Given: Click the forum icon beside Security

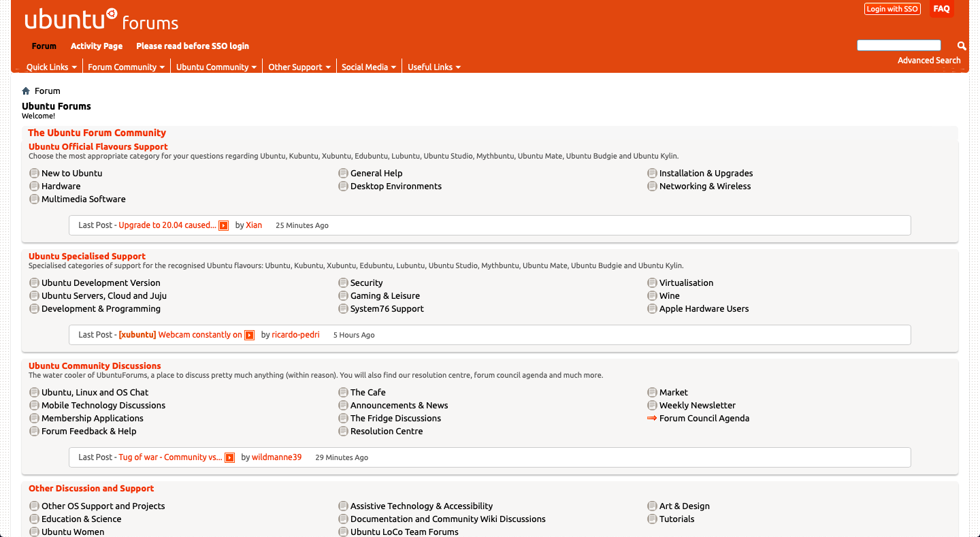Looking at the screenshot, I should (343, 283).
